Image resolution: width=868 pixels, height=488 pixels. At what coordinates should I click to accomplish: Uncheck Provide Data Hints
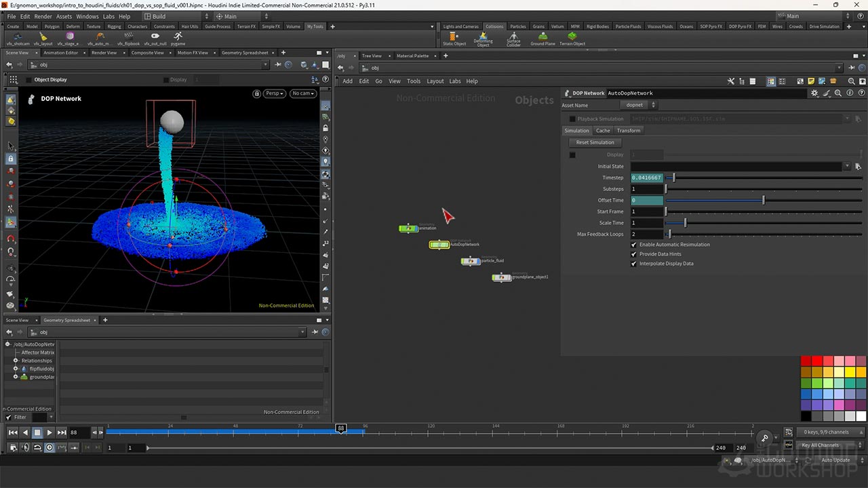pyautogui.click(x=634, y=254)
